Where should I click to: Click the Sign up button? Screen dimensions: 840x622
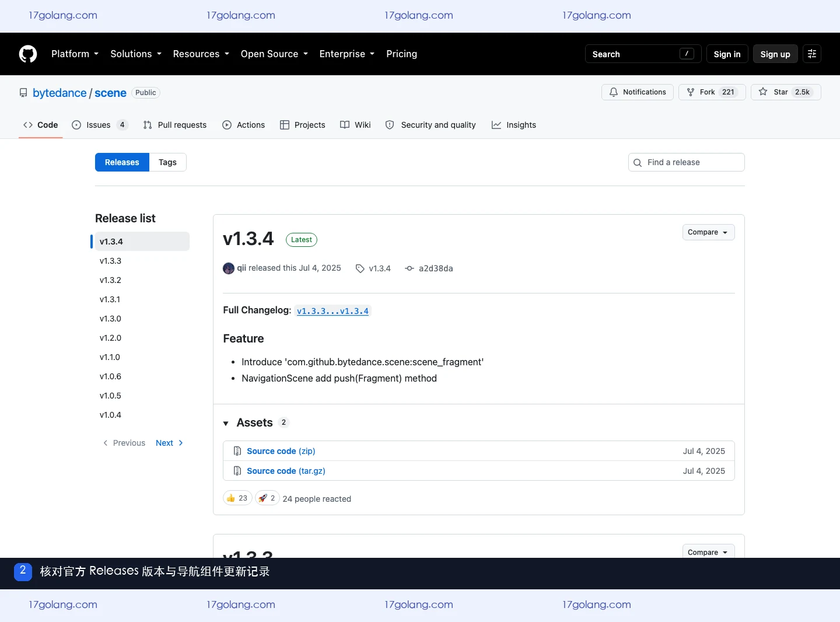(775, 54)
